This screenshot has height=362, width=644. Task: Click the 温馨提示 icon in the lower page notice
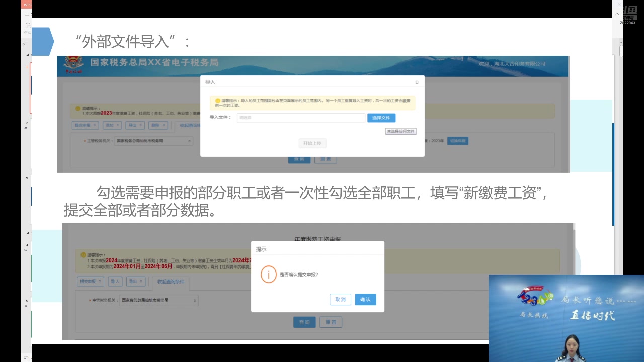[83, 254]
